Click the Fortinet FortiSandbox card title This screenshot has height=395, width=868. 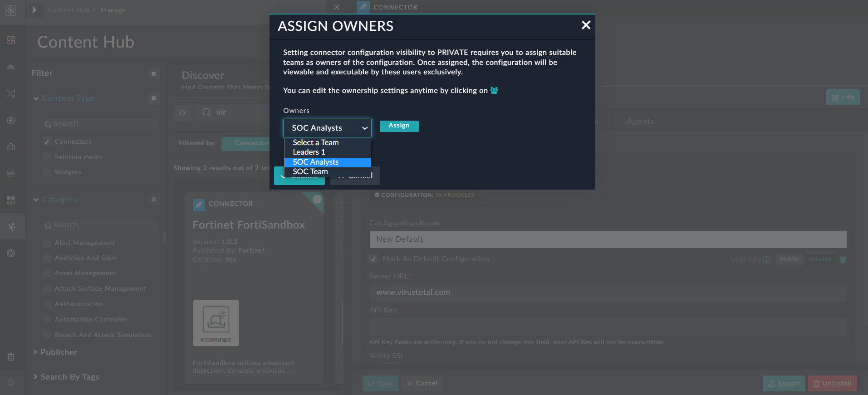click(249, 225)
